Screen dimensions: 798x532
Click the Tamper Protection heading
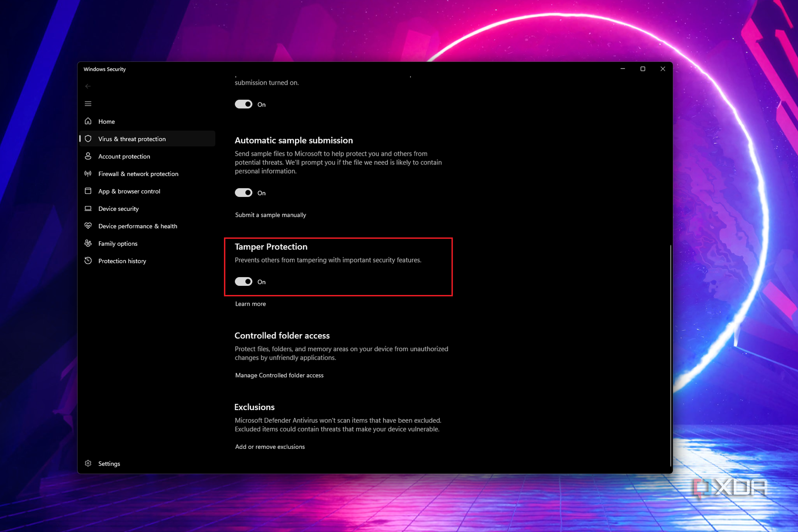coord(271,247)
